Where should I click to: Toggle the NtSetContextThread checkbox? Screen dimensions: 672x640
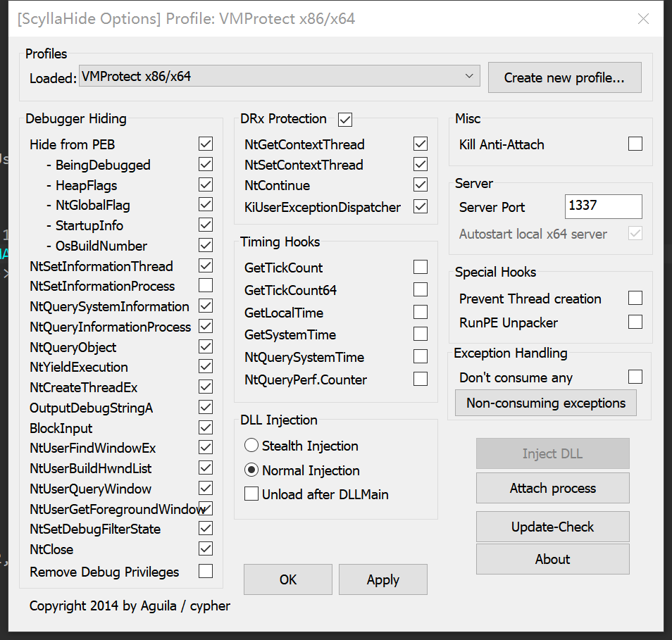coord(421,165)
